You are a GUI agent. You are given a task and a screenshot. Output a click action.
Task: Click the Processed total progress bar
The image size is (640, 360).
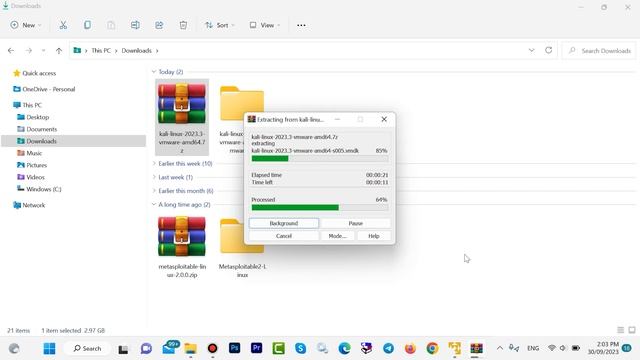[320, 207]
